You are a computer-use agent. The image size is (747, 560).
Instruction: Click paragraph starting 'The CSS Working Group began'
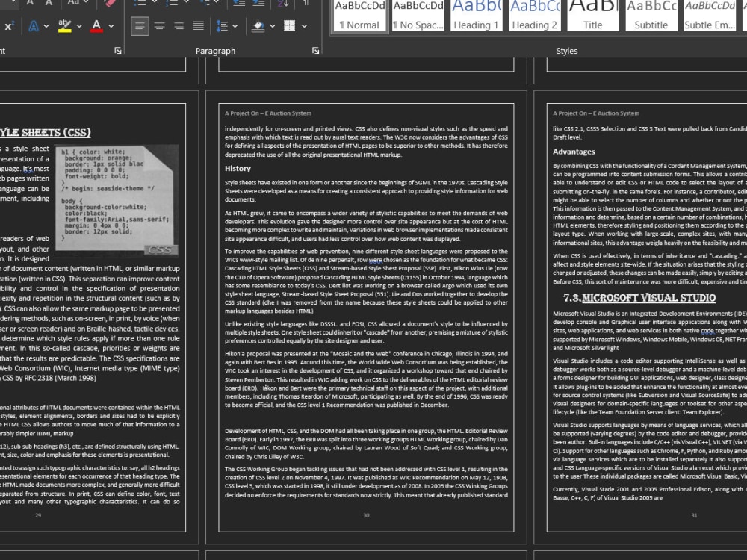[x=366, y=482]
